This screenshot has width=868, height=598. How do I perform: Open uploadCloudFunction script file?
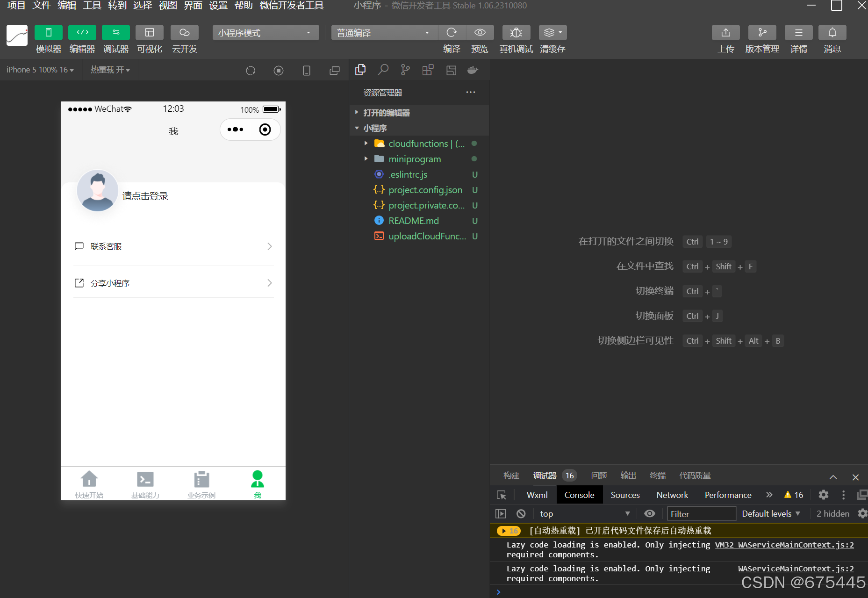[x=419, y=236]
